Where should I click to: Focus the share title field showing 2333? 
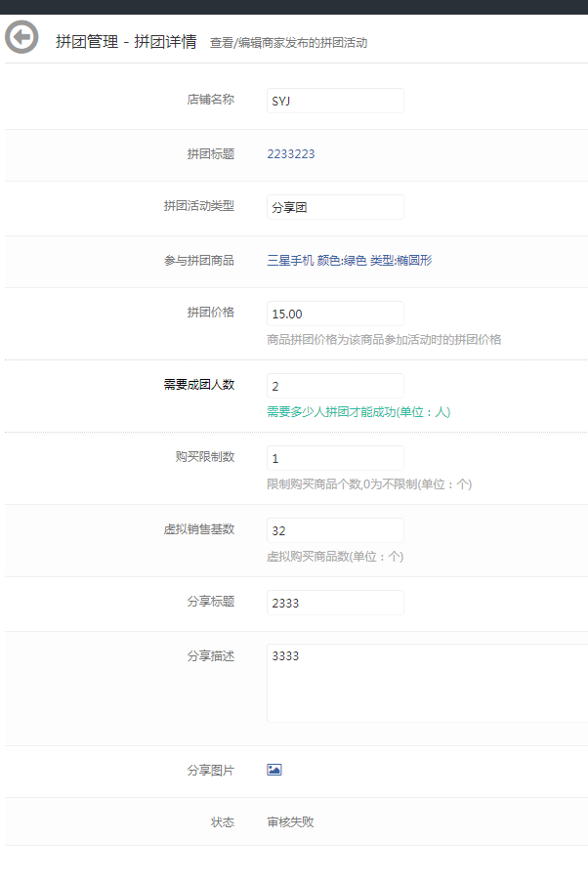[334, 603]
